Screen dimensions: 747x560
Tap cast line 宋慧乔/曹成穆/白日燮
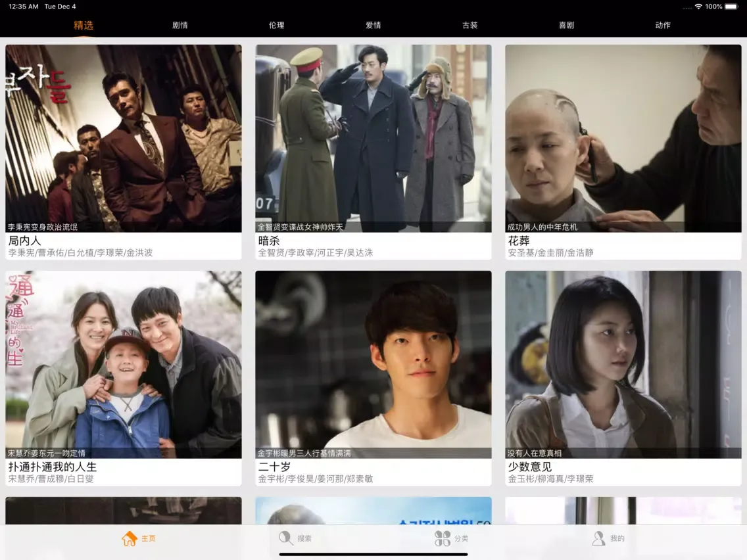51,479
